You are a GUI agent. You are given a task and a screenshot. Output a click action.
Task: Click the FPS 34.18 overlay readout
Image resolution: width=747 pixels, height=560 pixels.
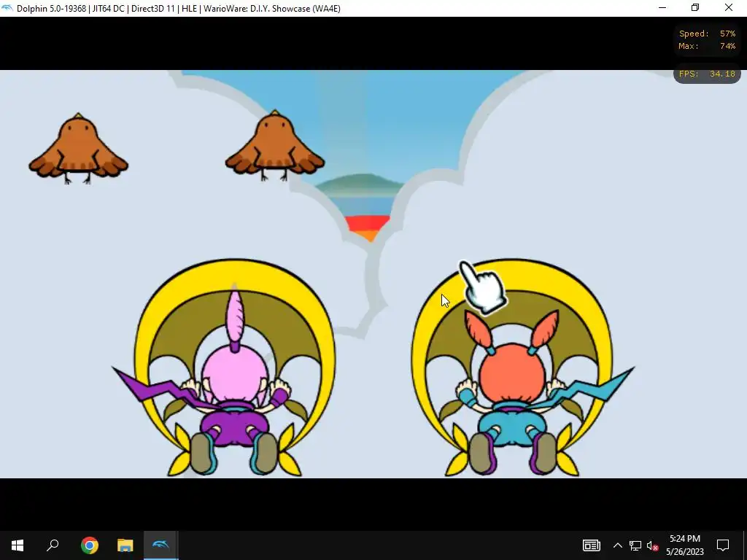click(x=707, y=74)
